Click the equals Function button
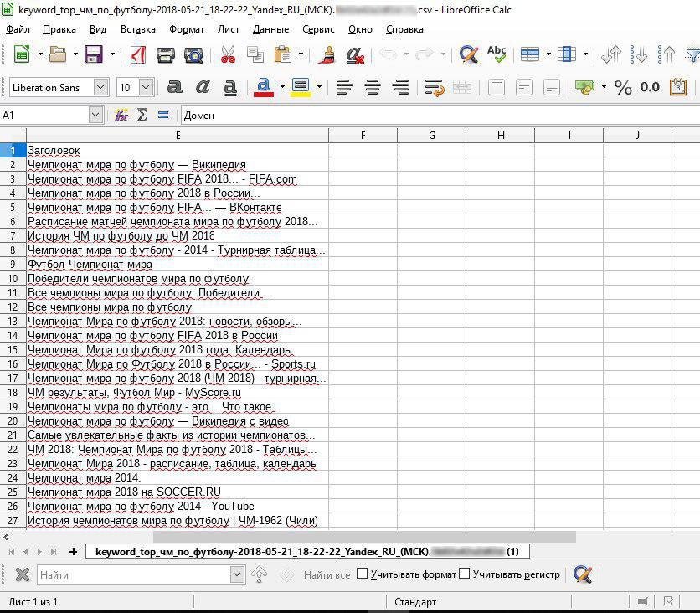Screen dimensions: 700x613 point(163,116)
